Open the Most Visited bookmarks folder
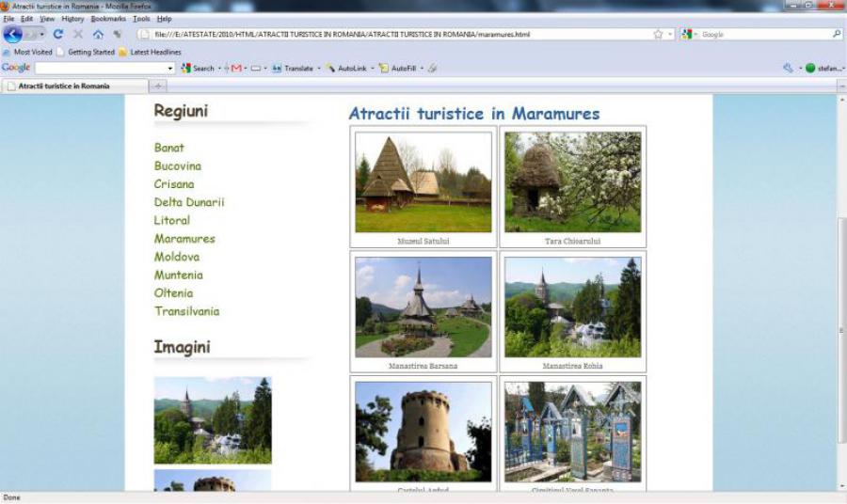Image resolution: width=847 pixels, height=504 pixels. click(27, 52)
